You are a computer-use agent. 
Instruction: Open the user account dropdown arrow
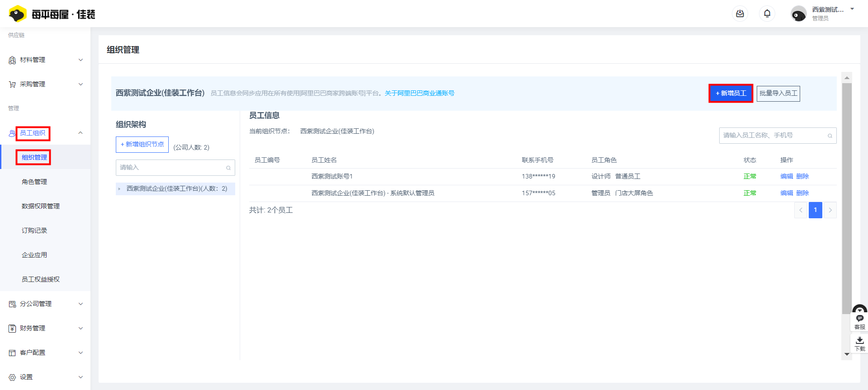point(852,9)
